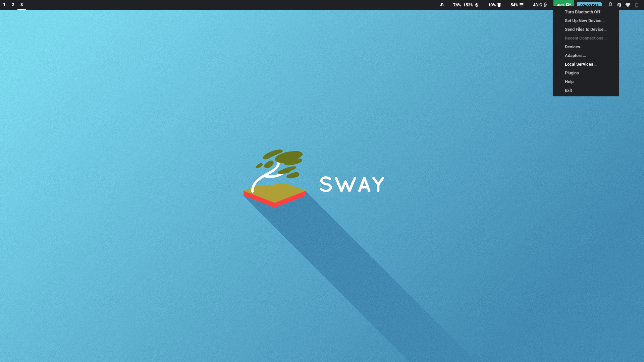Click the crossed-eye idle inhibitor icon
Screen dimensions: 644x362
click(442, 5)
